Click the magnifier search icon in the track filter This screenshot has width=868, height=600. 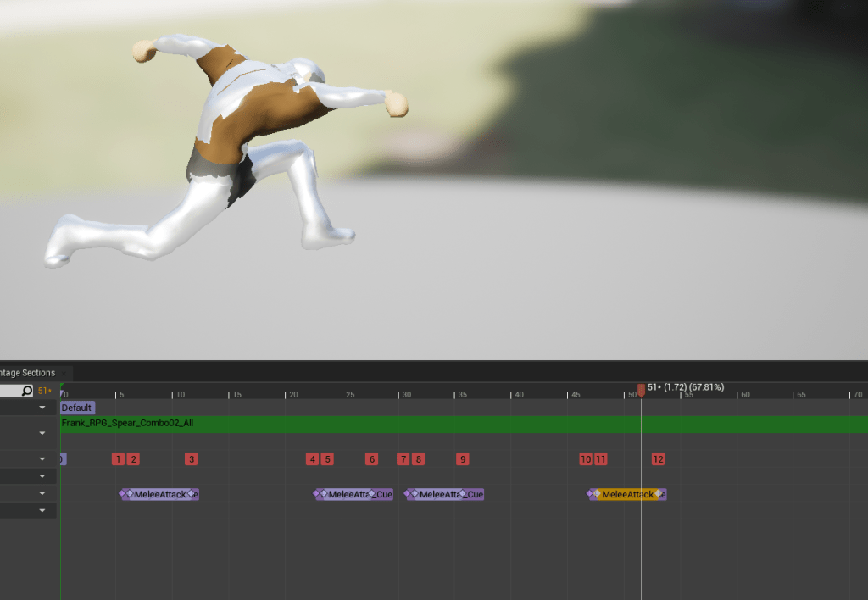tap(27, 391)
